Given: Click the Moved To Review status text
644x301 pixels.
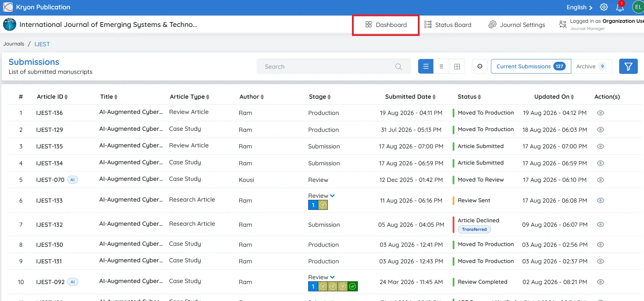Looking at the screenshot, I should click(481, 180).
